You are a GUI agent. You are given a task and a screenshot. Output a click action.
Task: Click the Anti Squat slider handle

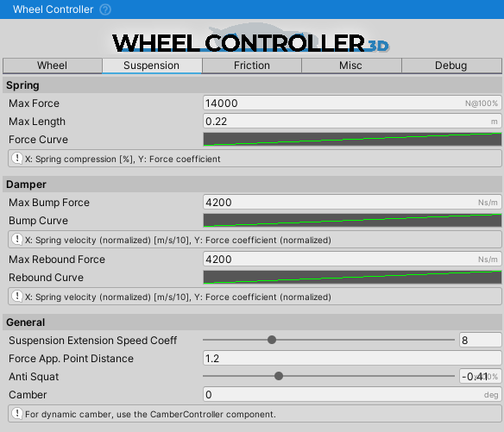click(279, 376)
